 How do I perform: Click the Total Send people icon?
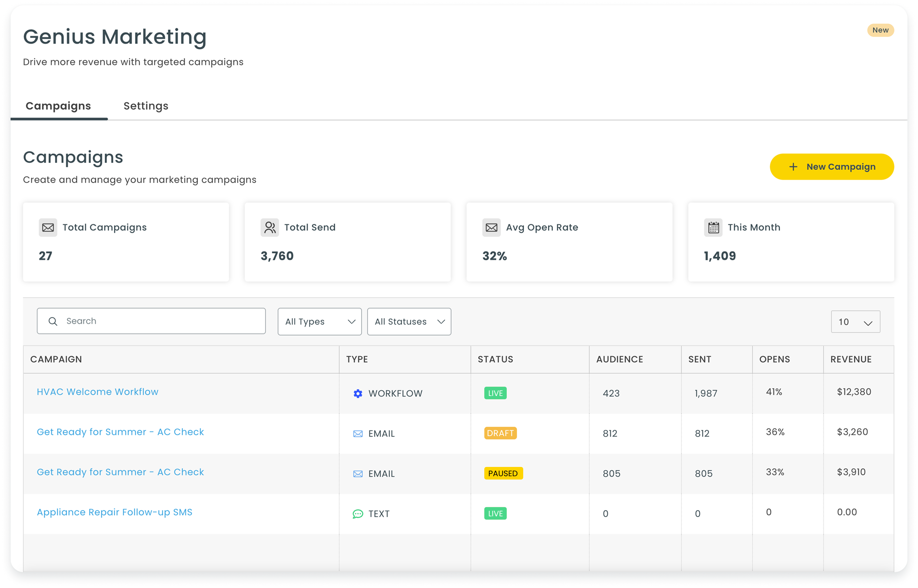[270, 228]
